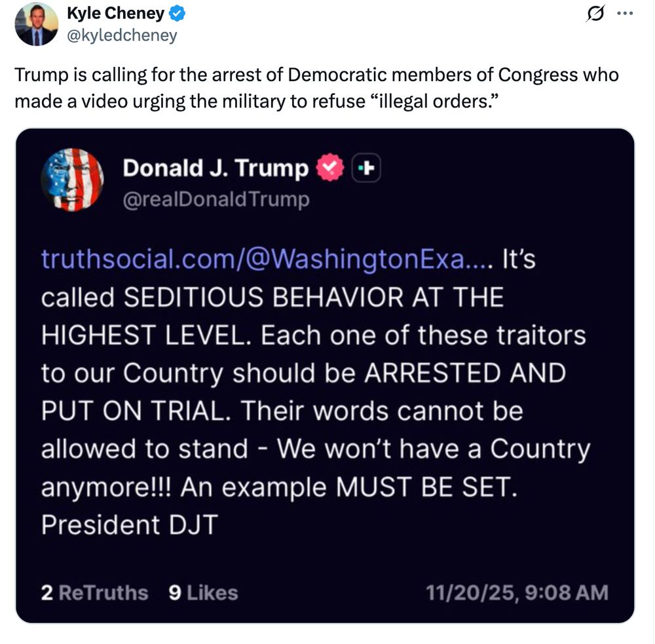View the 9 Likes count
The height and width of the screenshot is (644, 655).
[x=203, y=593]
